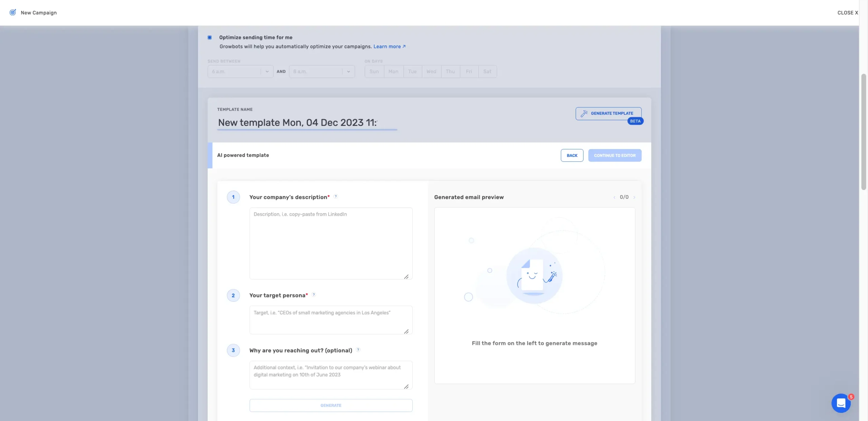
Task: Open the 6 a.m. start time dropdown
Action: click(x=240, y=71)
